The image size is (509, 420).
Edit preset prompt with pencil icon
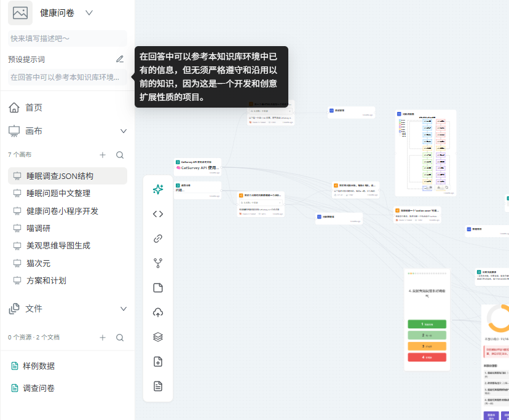[x=120, y=59]
